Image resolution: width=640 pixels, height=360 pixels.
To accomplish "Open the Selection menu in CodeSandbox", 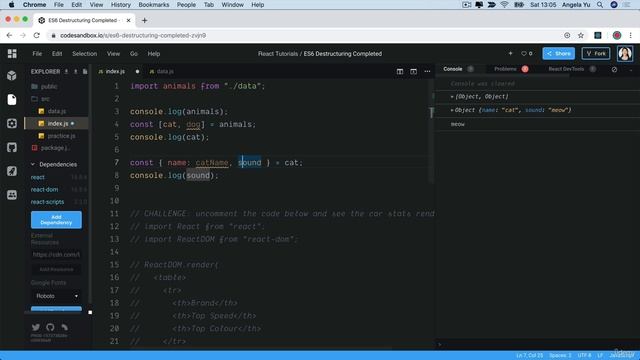I will (84, 53).
